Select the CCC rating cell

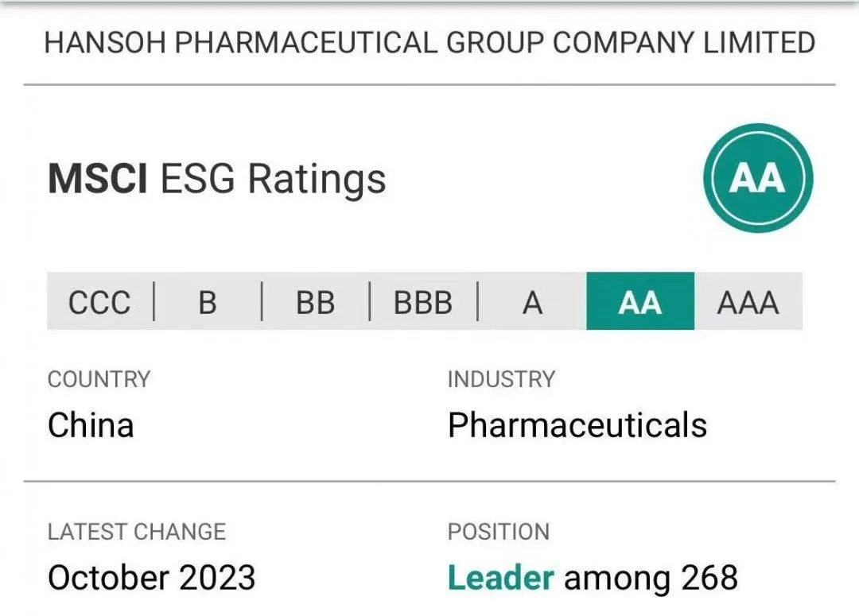[99, 302]
